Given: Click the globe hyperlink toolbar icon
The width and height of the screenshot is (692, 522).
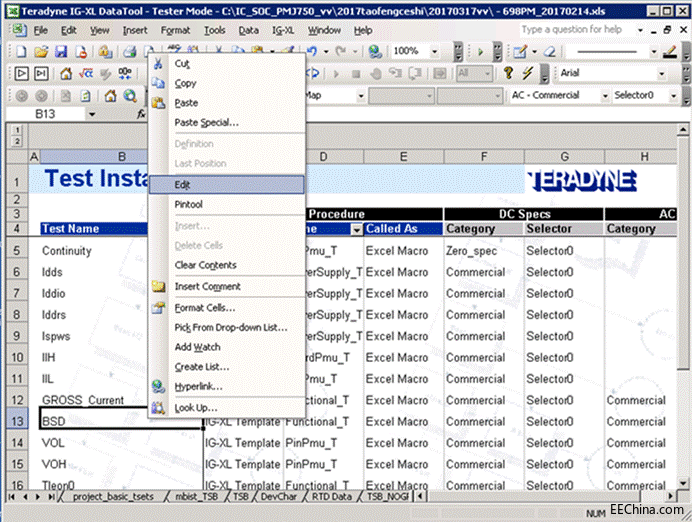Looking at the screenshot, I should [375, 52].
